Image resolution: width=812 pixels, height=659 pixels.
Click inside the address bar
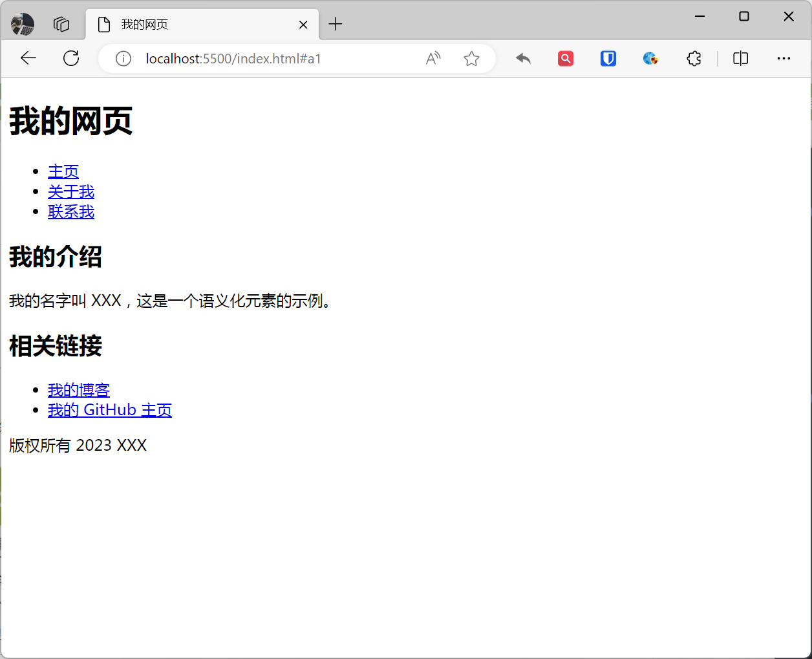[x=272, y=58]
